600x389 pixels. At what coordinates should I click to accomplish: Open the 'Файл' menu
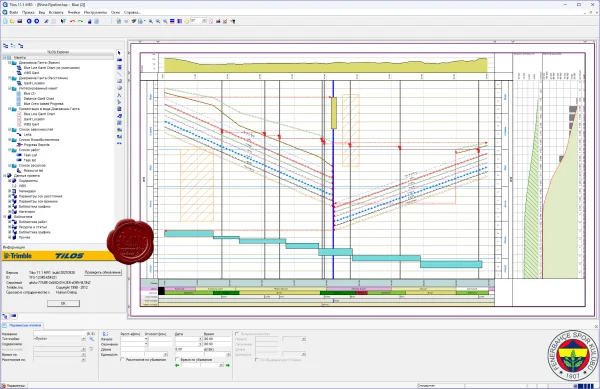click(13, 12)
